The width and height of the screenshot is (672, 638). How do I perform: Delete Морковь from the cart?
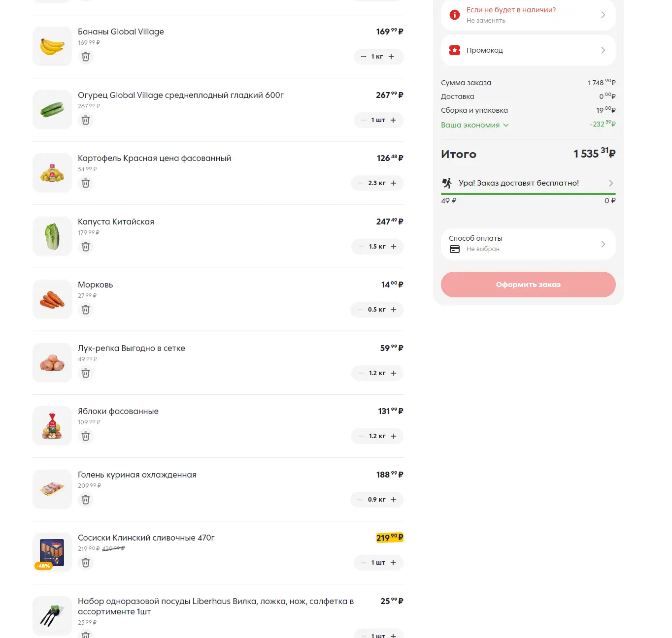tap(86, 310)
